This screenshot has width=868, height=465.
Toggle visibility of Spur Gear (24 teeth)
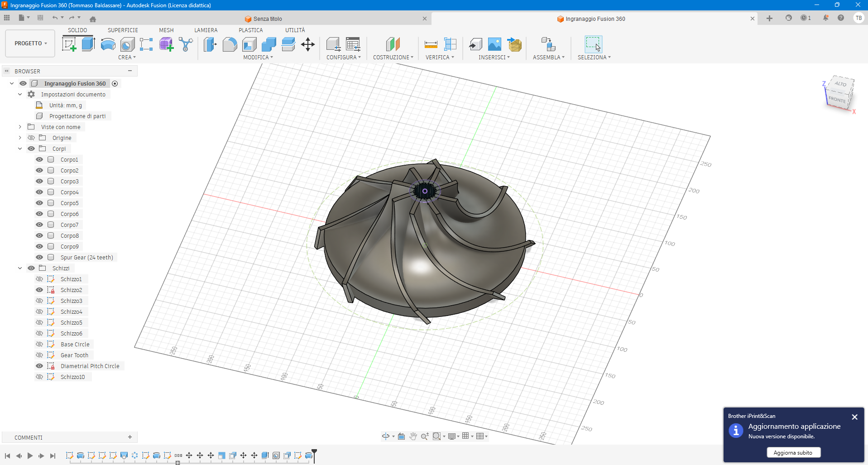pyautogui.click(x=39, y=257)
